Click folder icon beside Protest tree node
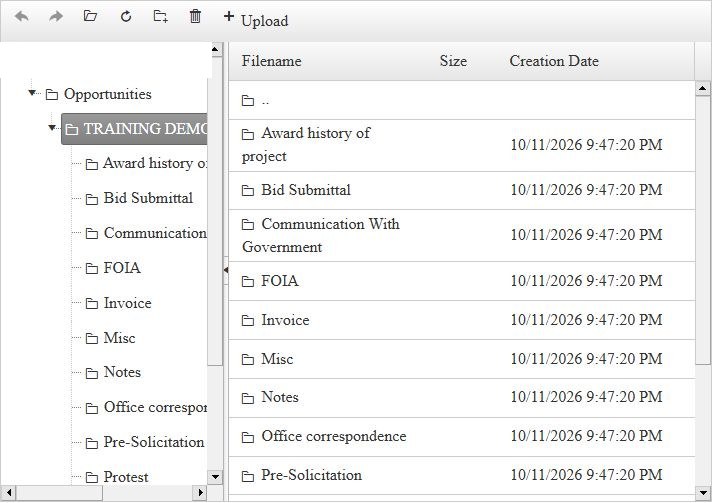This screenshot has width=713, height=503. (92, 478)
